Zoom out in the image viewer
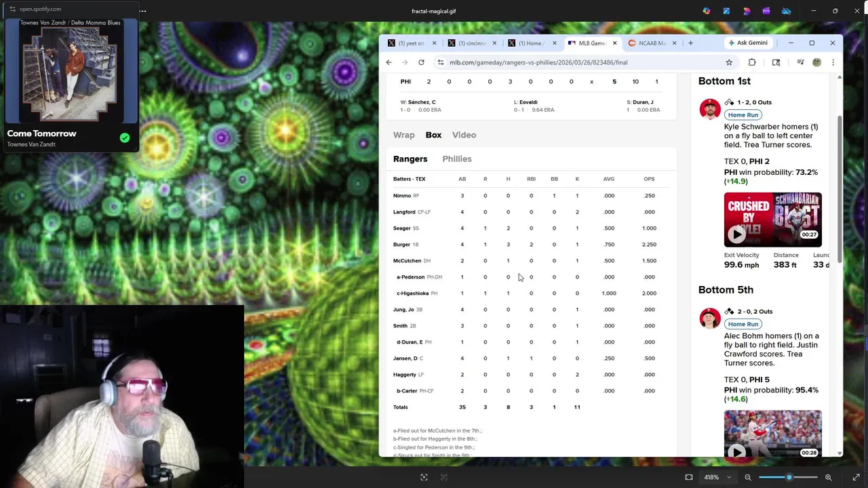 click(x=748, y=477)
